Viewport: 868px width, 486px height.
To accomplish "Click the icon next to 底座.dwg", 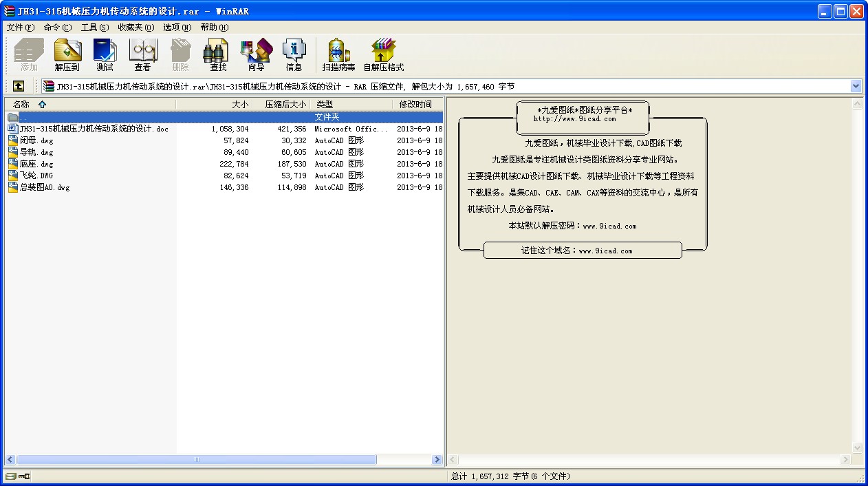I will (x=13, y=164).
